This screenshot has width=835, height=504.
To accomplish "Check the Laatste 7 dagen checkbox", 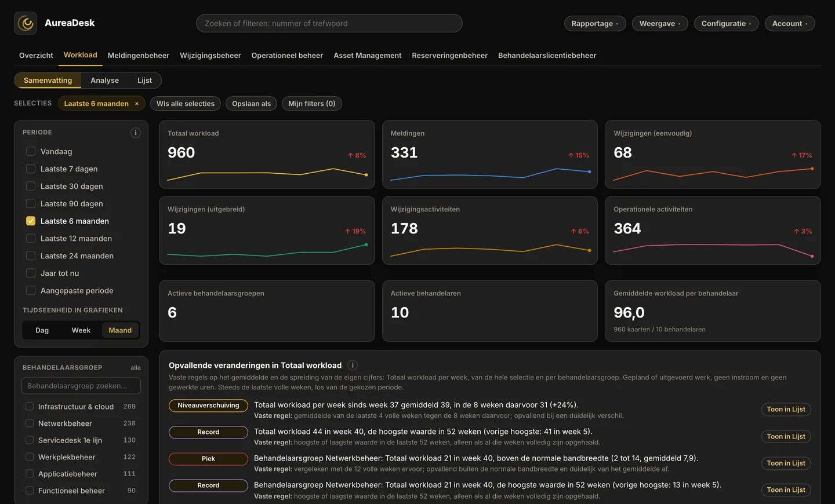I will pyautogui.click(x=31, y=169).
